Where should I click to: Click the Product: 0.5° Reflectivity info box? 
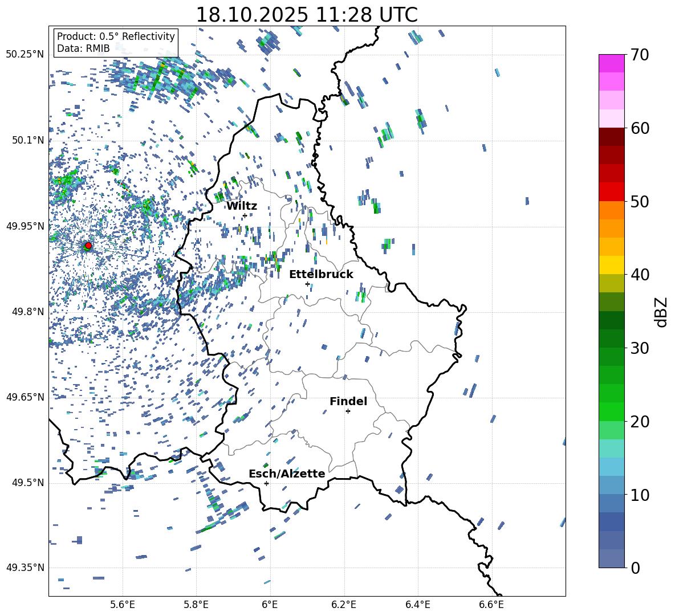click(116, 43)
